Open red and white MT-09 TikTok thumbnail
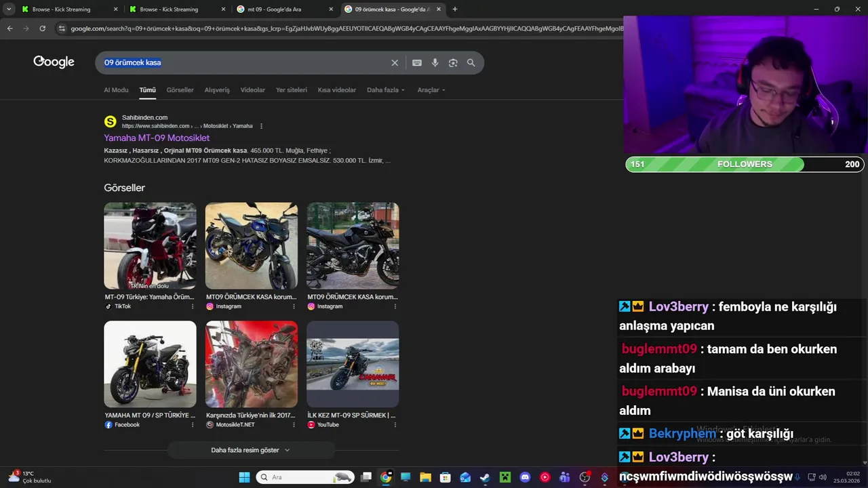Image resolution: width=868 pixels, height=488 pixels. [x=150, y=246]
